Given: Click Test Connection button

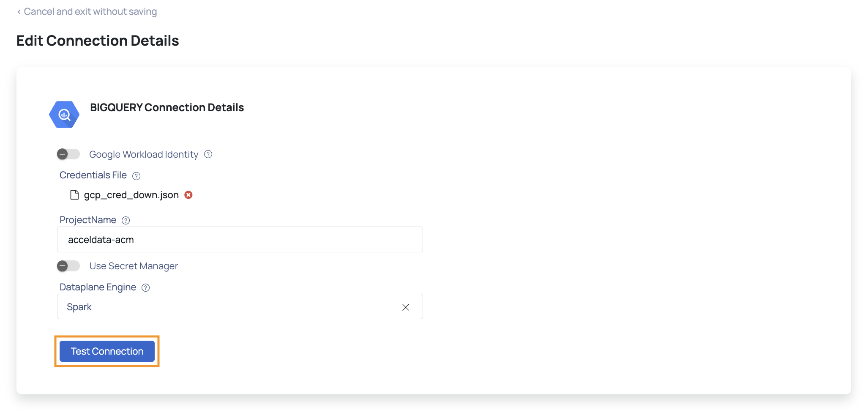Looking at the screenshot, I should coord(107,351).
